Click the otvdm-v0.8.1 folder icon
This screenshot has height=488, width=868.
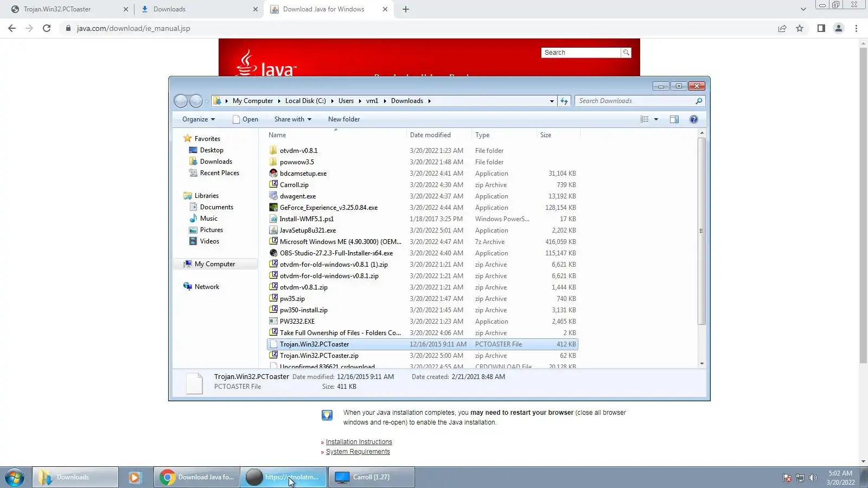(273, 151)
